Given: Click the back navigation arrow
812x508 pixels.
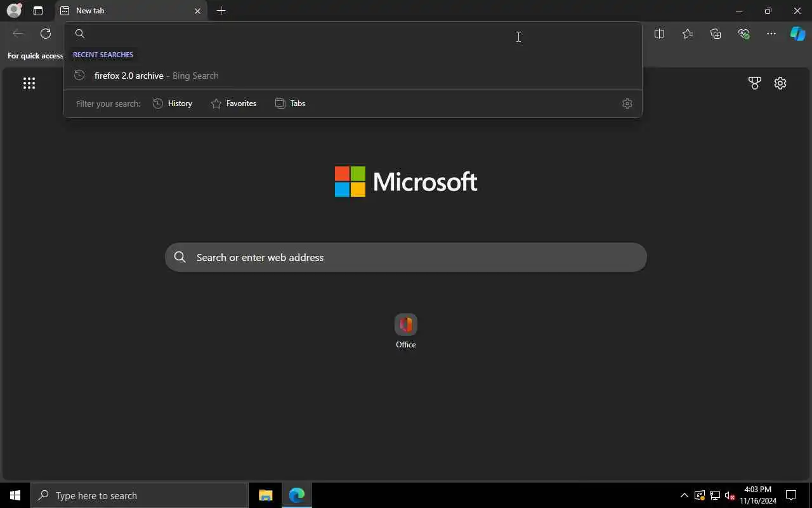Looking at the screenshot, I should pyautogui.click(x=18, y=34).
